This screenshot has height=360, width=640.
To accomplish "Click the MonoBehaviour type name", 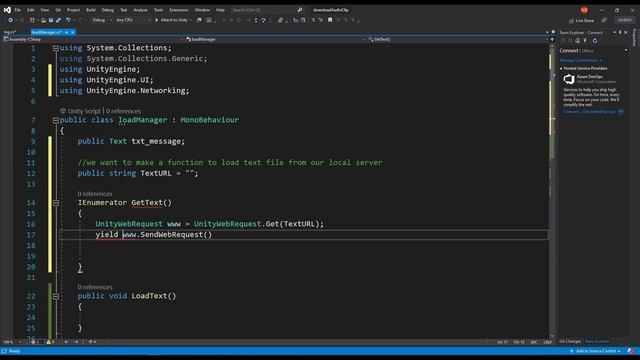I will 210,120.
